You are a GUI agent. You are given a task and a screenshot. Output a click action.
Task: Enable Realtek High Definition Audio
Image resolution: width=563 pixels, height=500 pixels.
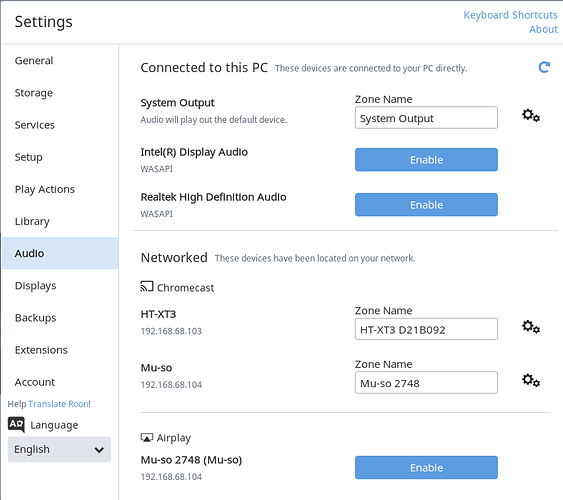pyautogui.click(x=426, y=205)
